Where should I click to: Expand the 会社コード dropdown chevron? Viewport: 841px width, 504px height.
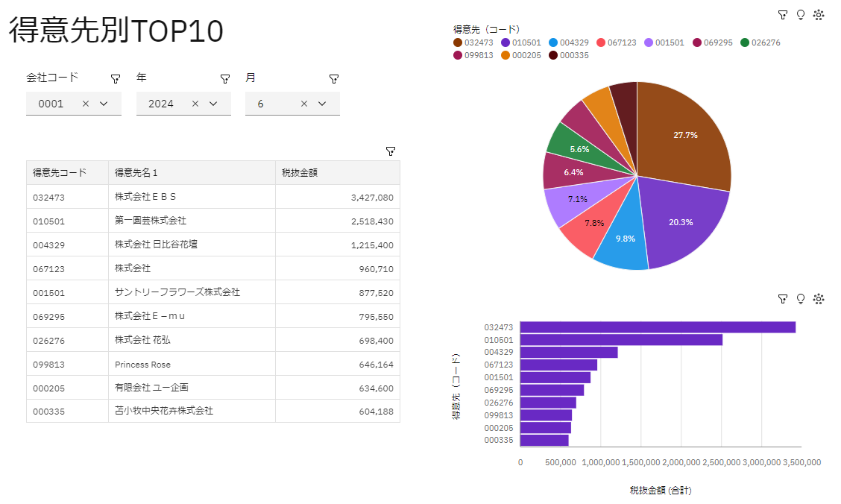click(x=104, y=104)
